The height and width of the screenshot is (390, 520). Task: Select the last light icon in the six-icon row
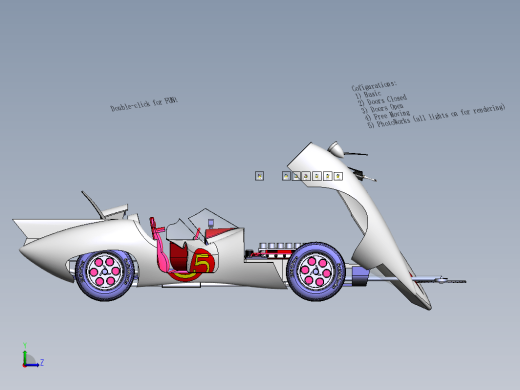338,176
